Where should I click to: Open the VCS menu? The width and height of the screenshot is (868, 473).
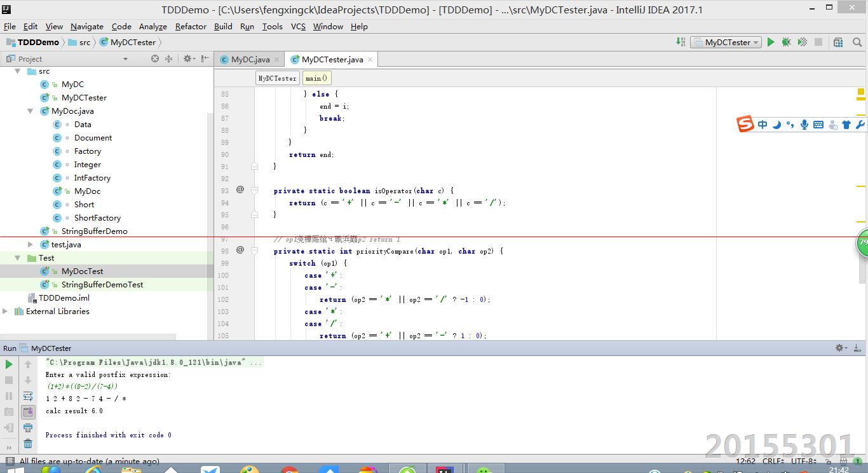(x=298, y=26)
